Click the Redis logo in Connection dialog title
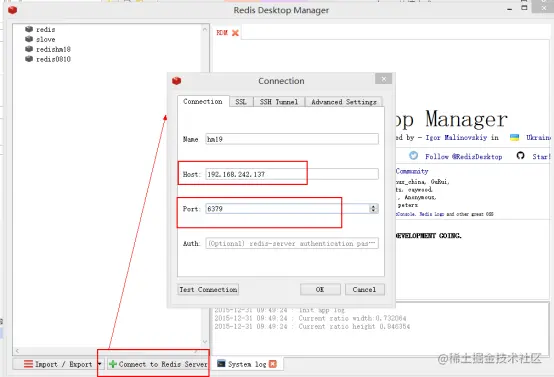Viewport: 554px width, 377px height. (x=176, y=81)
